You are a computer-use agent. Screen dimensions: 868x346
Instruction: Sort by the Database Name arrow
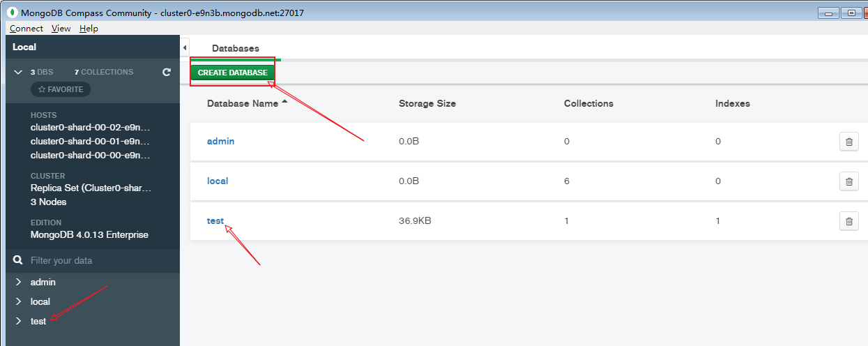click(x=284, y=103)
